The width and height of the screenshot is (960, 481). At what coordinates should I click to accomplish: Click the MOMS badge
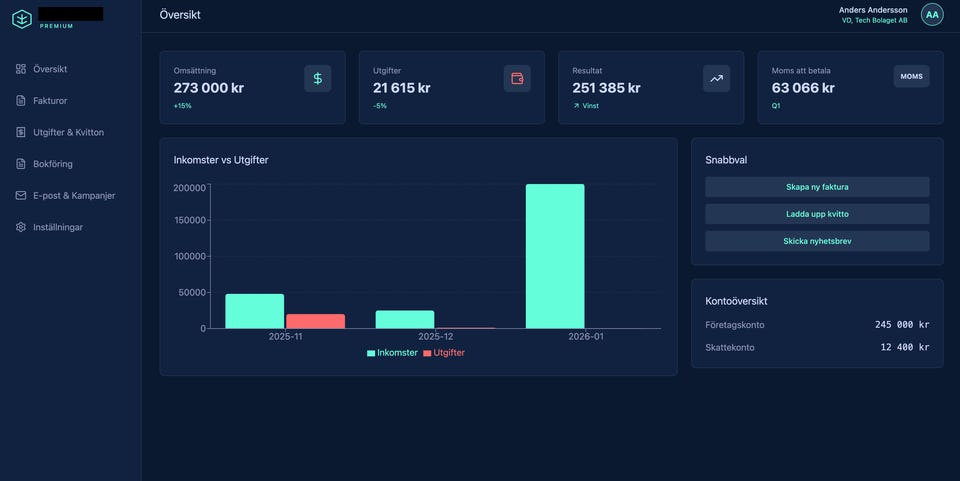(x=912, y=76)
